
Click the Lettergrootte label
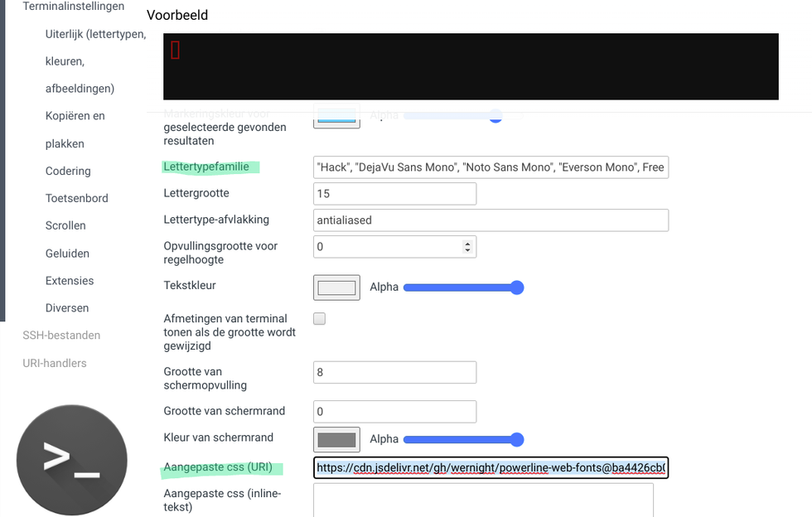coord(196,193)
